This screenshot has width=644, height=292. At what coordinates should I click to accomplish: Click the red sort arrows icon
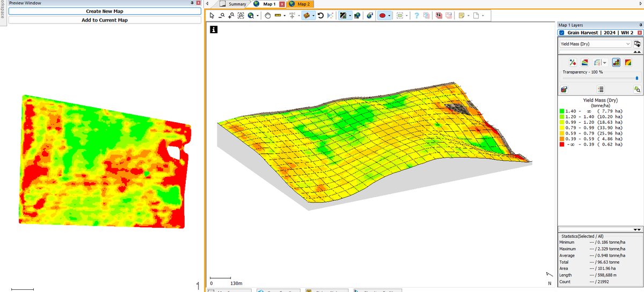click(x=438, y=16)
